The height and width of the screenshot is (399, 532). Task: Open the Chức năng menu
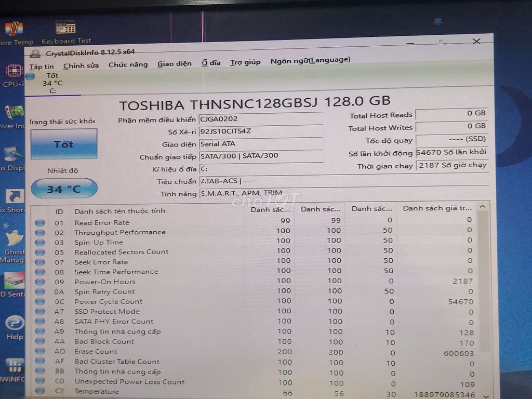click(128, 64)
